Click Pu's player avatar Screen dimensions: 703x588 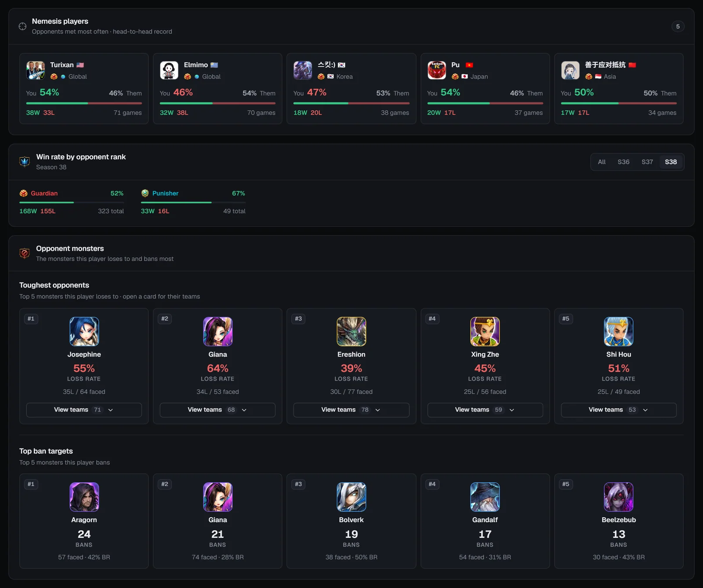tap(437, 70)
